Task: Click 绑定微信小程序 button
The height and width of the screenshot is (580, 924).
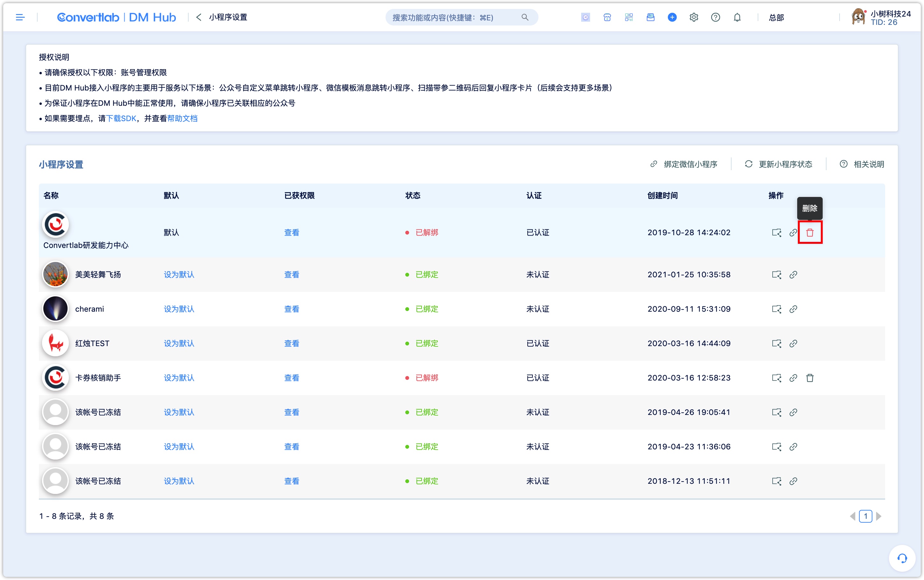Action: (684, 164)
